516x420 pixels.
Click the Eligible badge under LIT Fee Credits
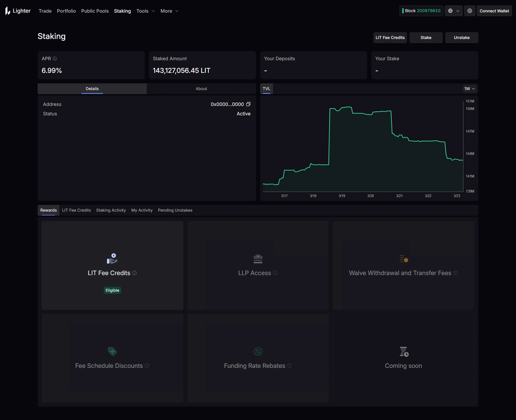click(112, 290)
